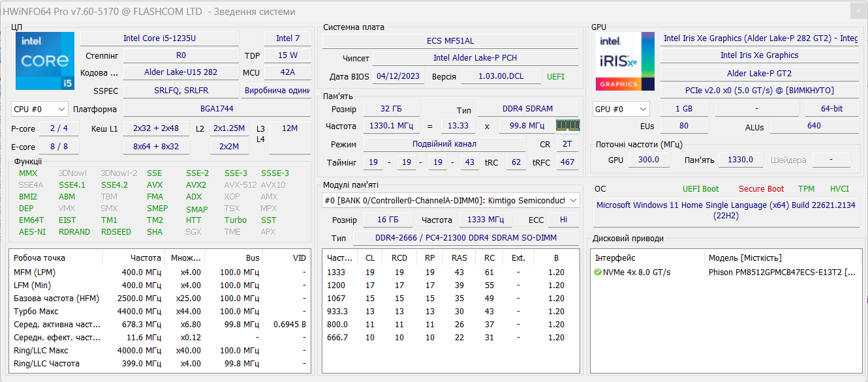
Task: Click the green RAM module icon
Action: click(x=568, y=125)
